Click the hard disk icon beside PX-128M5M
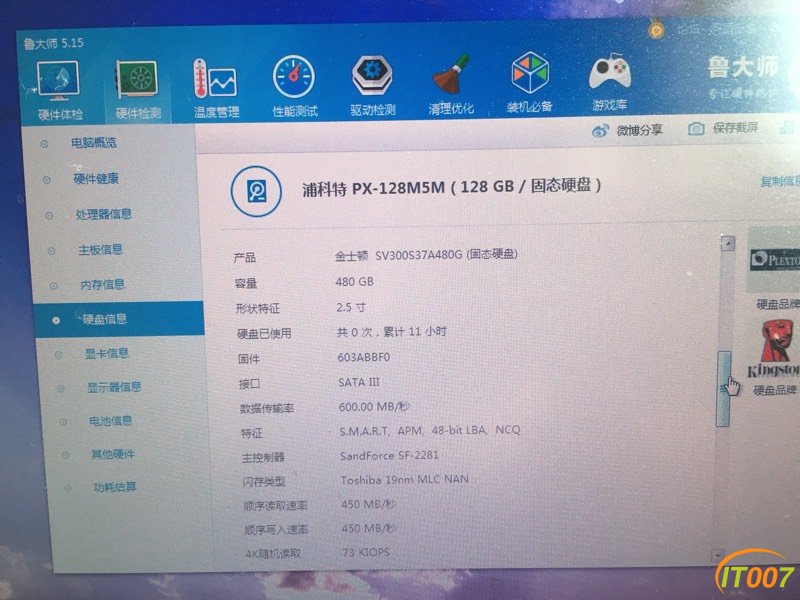This screenshot has width=800, height=600. click(x=256, y=191)
